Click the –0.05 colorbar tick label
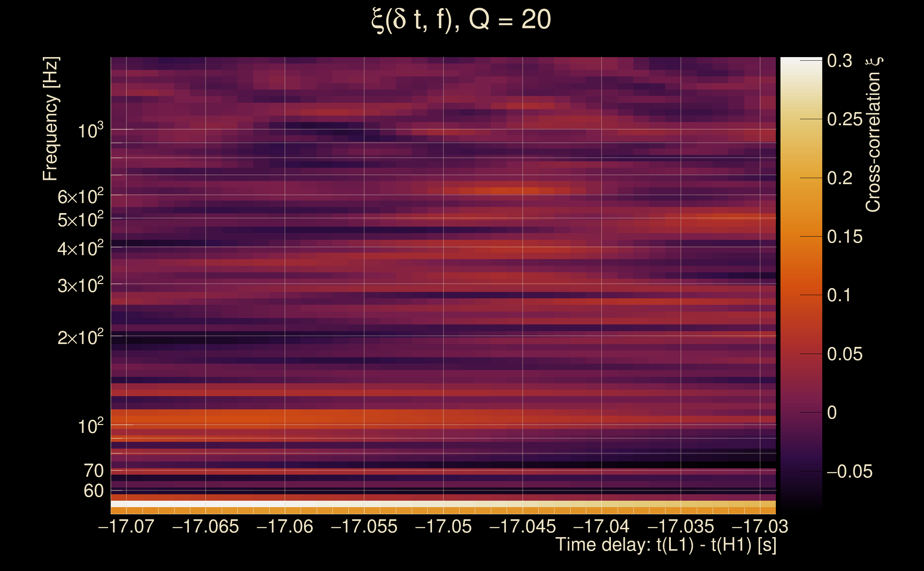The height and width of the screenshot is (571, 924). tap(849, 471)
